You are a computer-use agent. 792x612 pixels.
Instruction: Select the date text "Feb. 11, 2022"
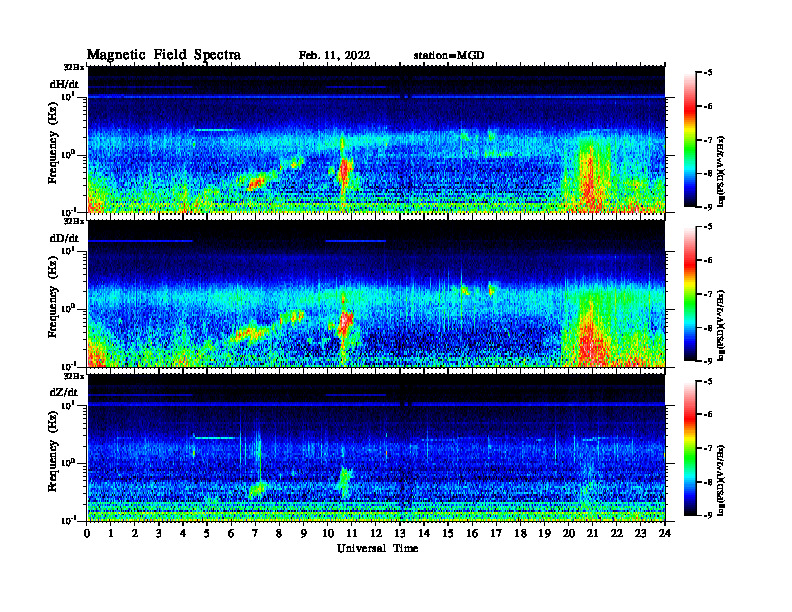334,56
